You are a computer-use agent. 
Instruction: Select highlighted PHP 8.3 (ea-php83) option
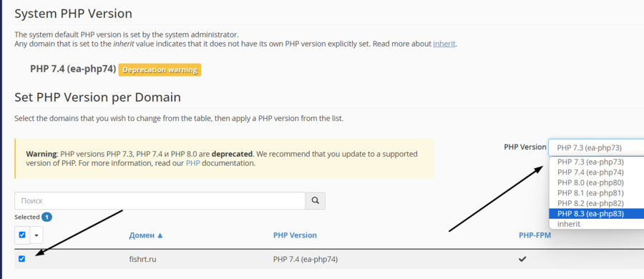click(596, 214)
